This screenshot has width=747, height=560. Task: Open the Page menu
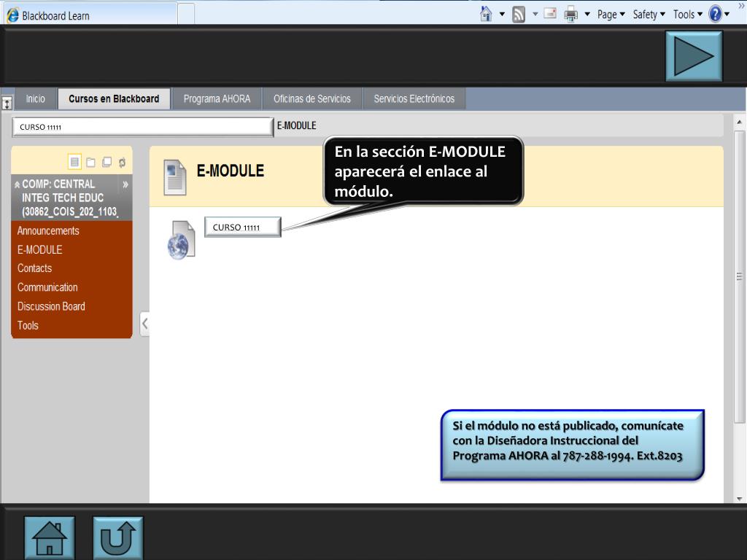(x=611, y=15)
